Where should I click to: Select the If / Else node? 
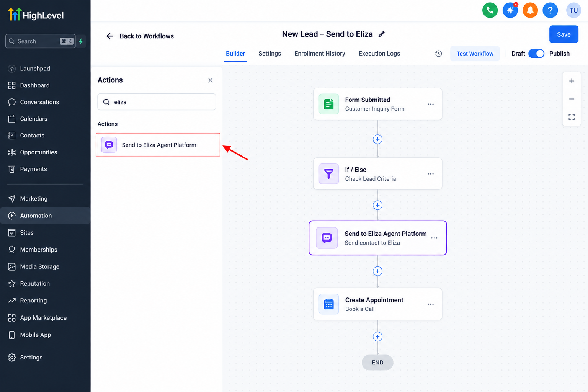(x=377, y=174)
